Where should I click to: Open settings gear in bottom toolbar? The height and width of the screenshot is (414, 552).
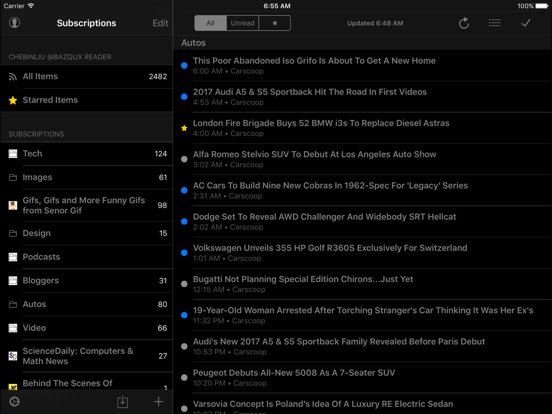pyautogui.click(x=14, y=402)
